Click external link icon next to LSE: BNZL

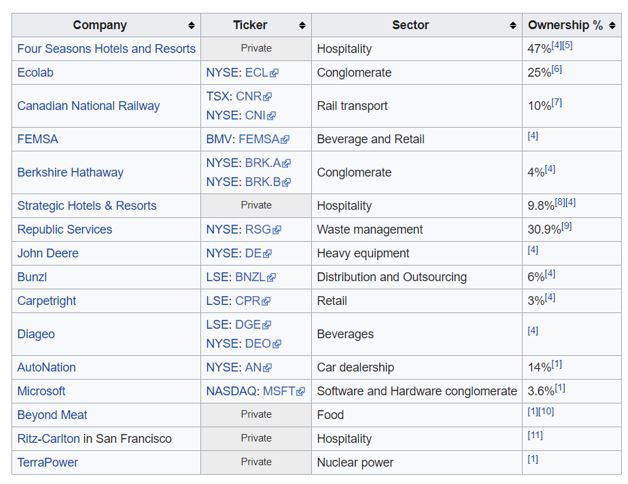point(271,278)
